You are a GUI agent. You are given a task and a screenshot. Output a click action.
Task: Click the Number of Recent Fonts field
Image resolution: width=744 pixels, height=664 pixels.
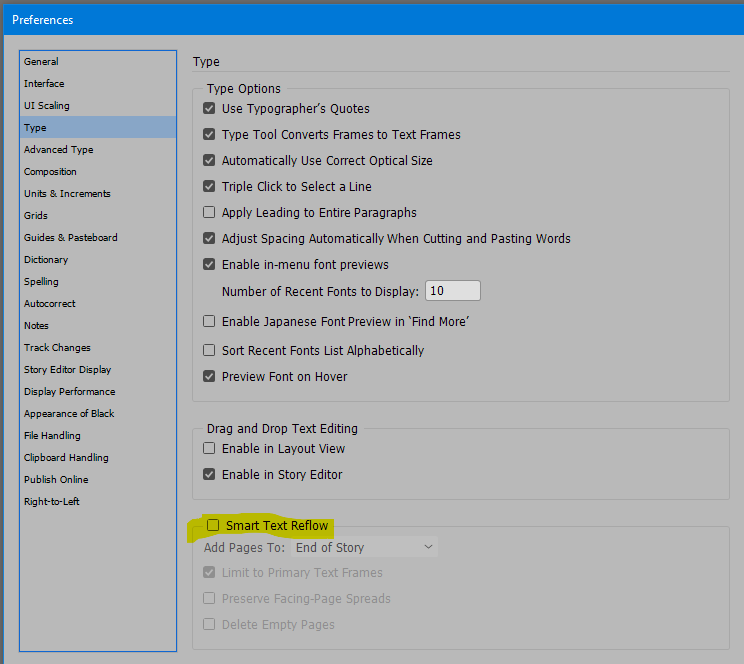pyautogui.click(x=452, y=291)
